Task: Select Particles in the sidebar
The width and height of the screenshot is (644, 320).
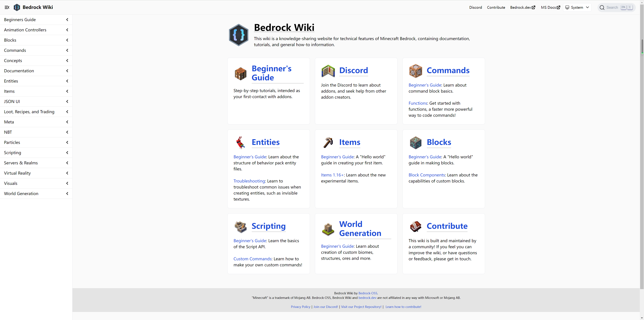Action: [36, 143]
